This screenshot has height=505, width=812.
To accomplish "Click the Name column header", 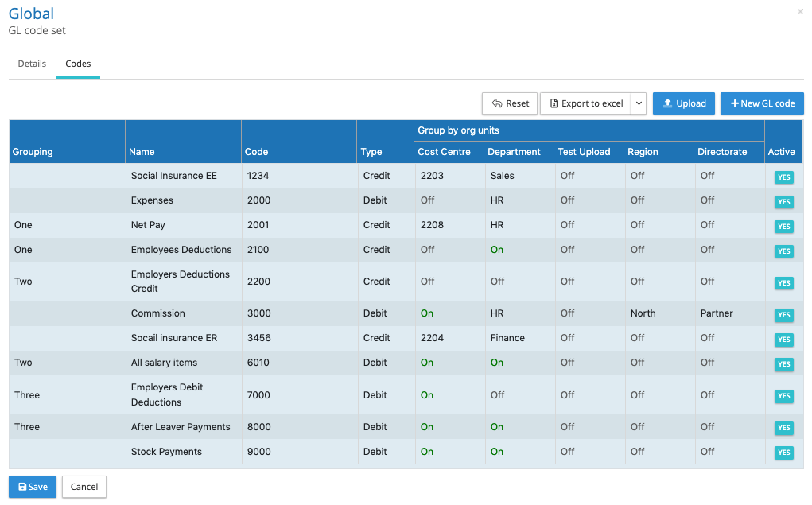I will 142,152.
